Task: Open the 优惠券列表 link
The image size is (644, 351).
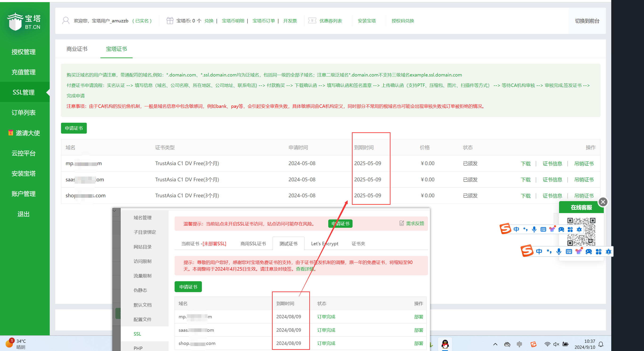Action: click(x=331, y=21)
